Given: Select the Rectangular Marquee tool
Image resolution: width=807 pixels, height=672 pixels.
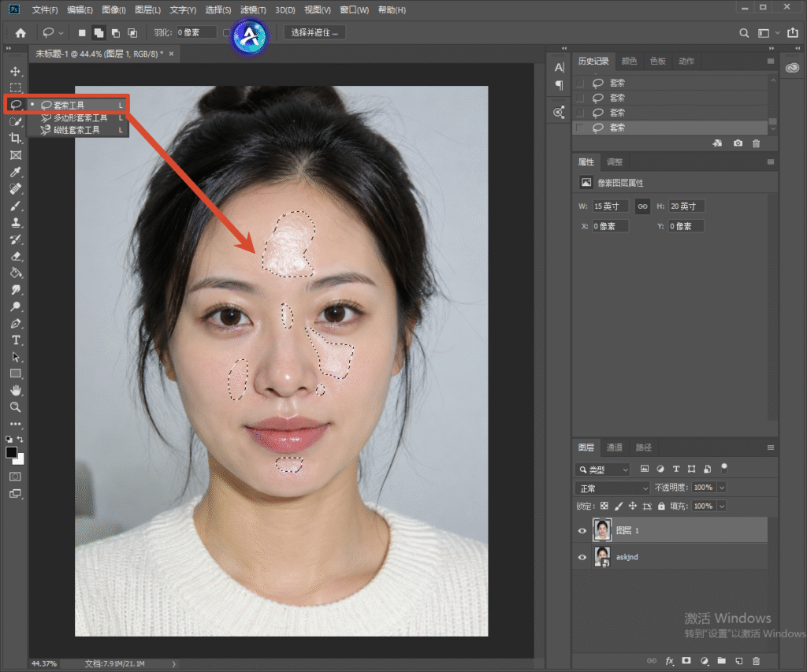Looking at the screenshot, I should click(16, 88).
